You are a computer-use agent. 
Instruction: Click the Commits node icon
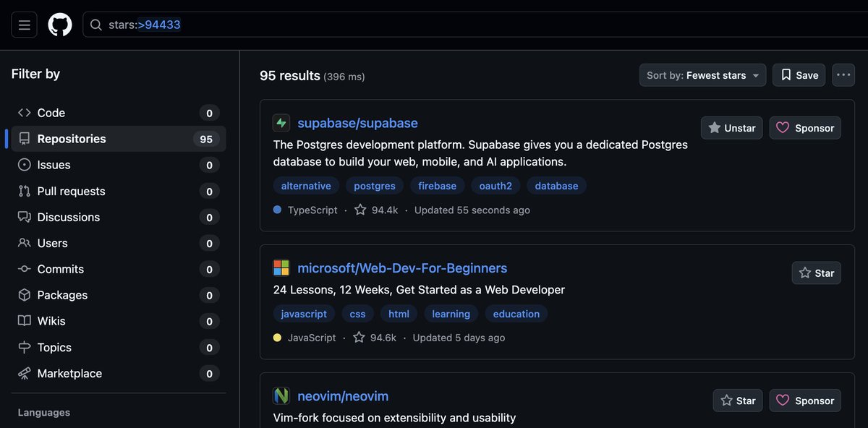25,269
